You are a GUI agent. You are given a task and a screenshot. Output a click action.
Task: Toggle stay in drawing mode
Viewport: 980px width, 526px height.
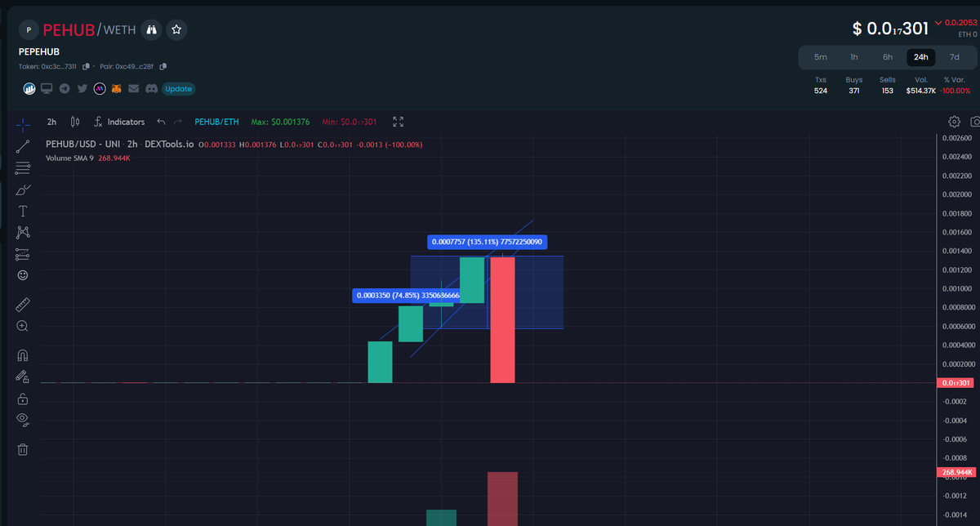tap(23, 377)
